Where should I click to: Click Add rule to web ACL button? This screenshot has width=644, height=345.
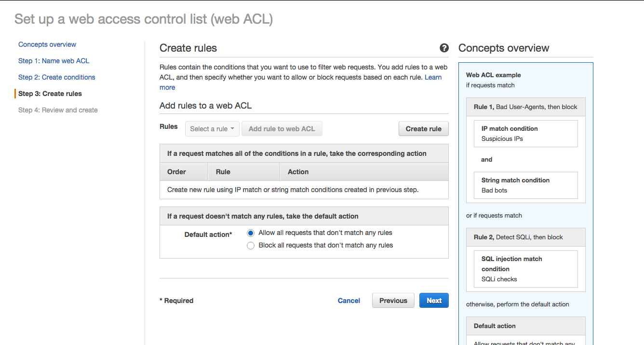click(282, 129)
